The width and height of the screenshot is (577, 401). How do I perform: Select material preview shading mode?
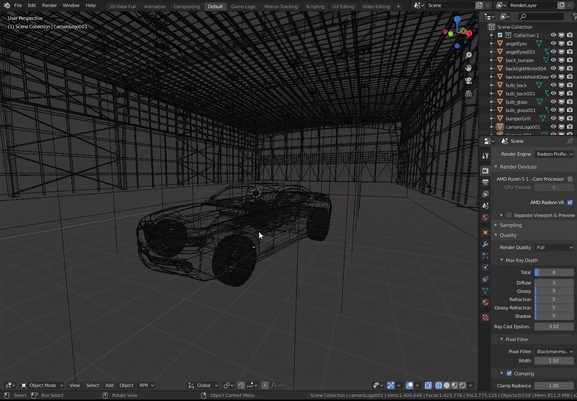pyautogui.click(x=454, y=385)
